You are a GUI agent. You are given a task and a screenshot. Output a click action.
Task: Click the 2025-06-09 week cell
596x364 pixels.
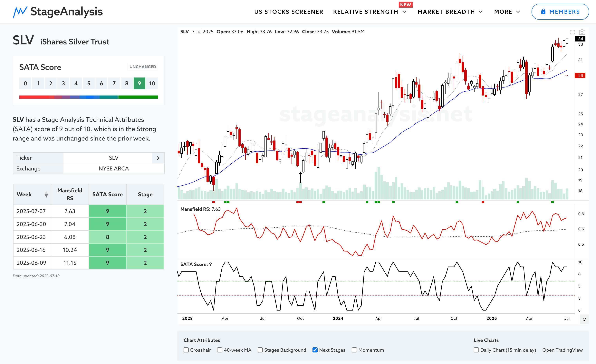[32, 263]
